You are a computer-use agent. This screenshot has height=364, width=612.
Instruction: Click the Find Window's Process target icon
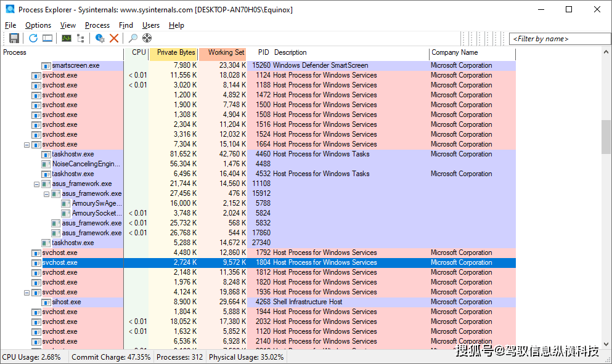pyautogui.click(x=147, y=38)
